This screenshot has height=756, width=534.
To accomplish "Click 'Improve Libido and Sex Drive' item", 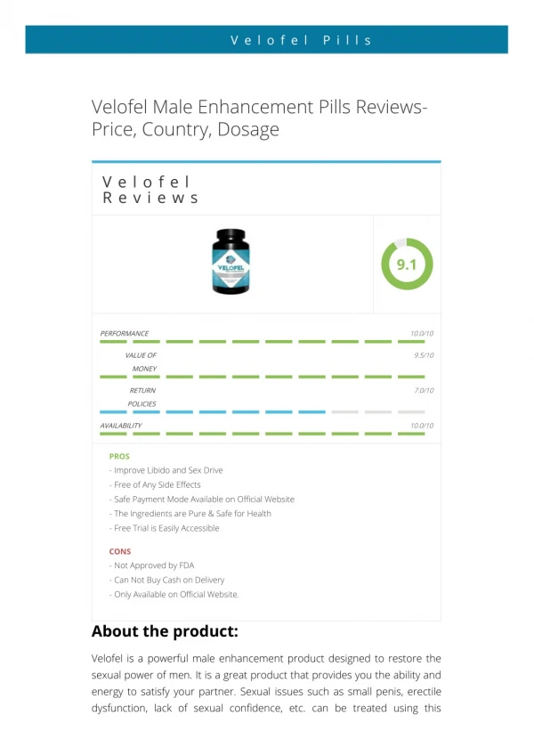I will coord(166,470).
